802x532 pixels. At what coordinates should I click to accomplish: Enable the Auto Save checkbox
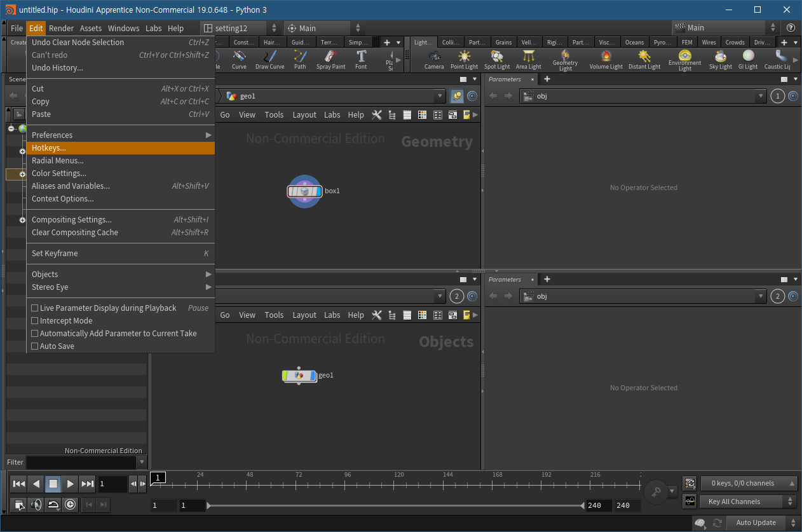pos(35,346)
